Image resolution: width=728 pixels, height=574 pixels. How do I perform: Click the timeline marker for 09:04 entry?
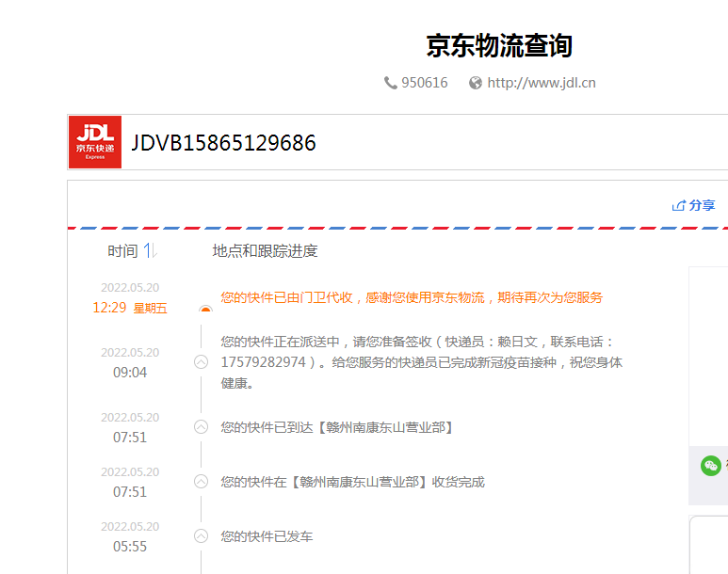coord(201,362)
